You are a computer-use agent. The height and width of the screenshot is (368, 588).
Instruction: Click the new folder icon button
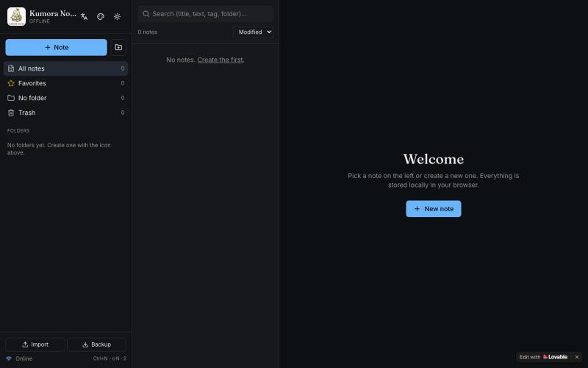118,47
